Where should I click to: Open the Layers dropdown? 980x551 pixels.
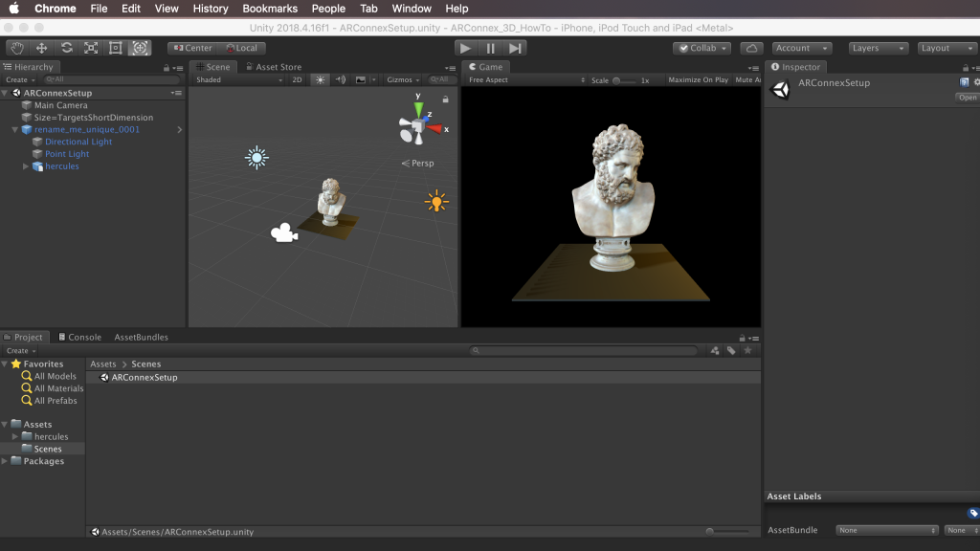point(879,48)
